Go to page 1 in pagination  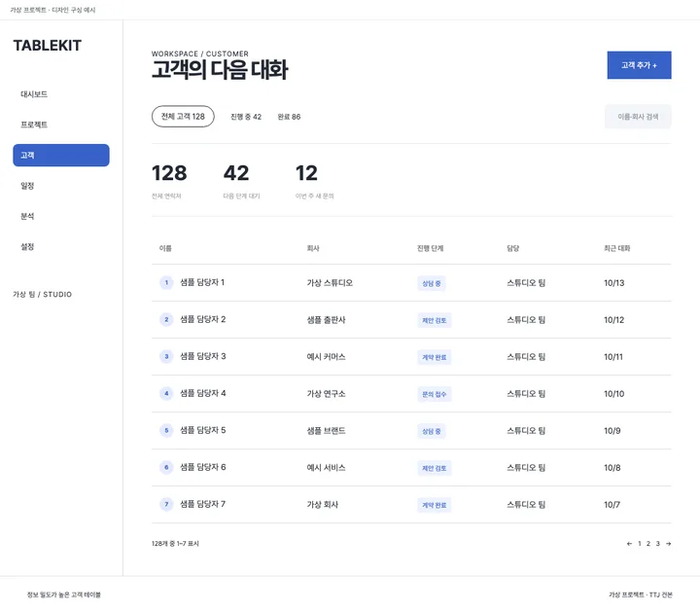pos(640,544)
